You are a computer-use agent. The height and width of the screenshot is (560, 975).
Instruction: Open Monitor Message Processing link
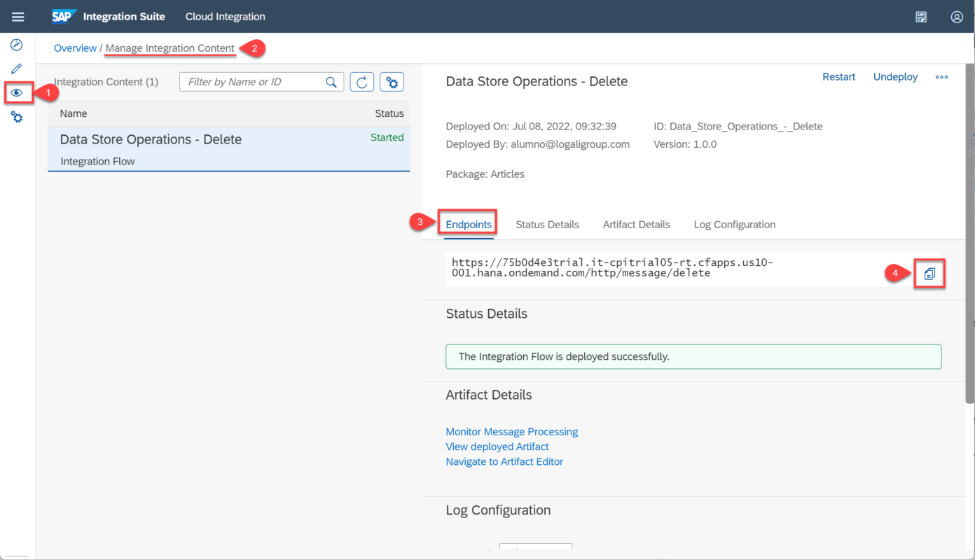click(x=512, y=432)
